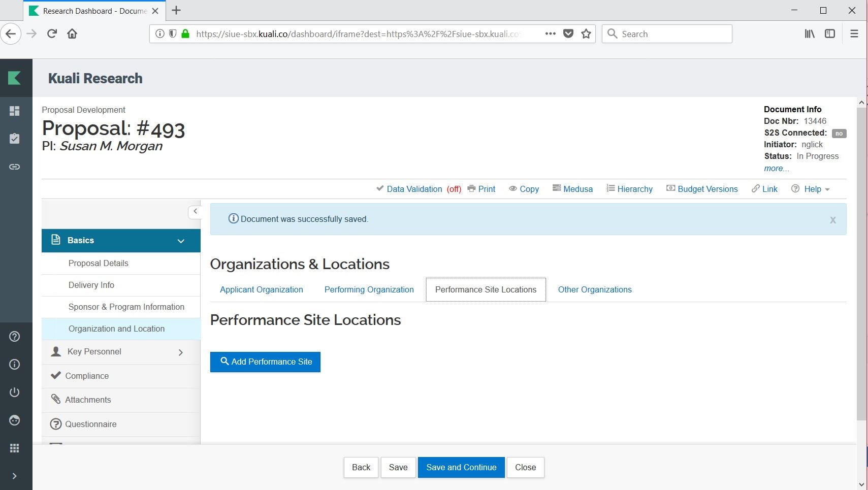The image size is (868, 490).
Task: Switch to Applicant Organization tab
Action: pyautogui.click(x=261, y=289)
